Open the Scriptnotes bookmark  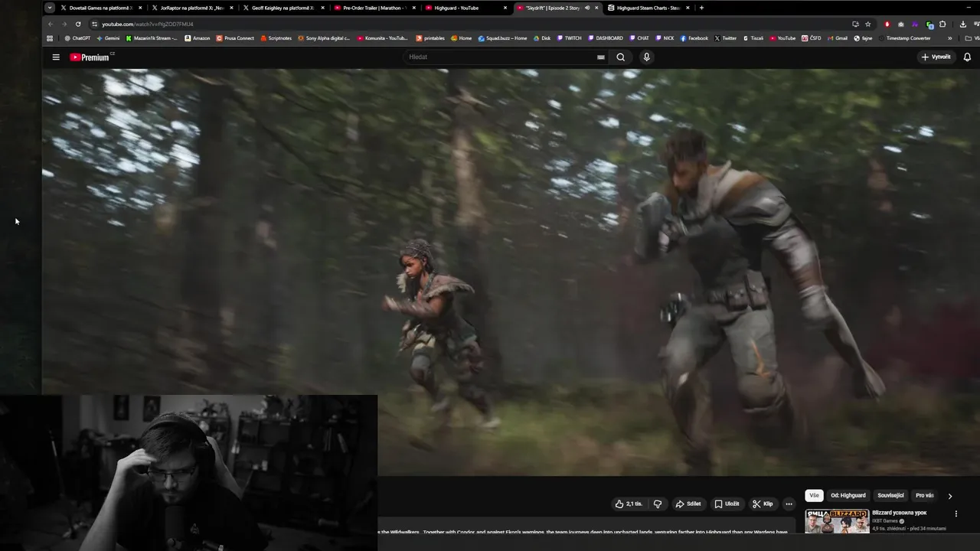[x=276, y=38]
